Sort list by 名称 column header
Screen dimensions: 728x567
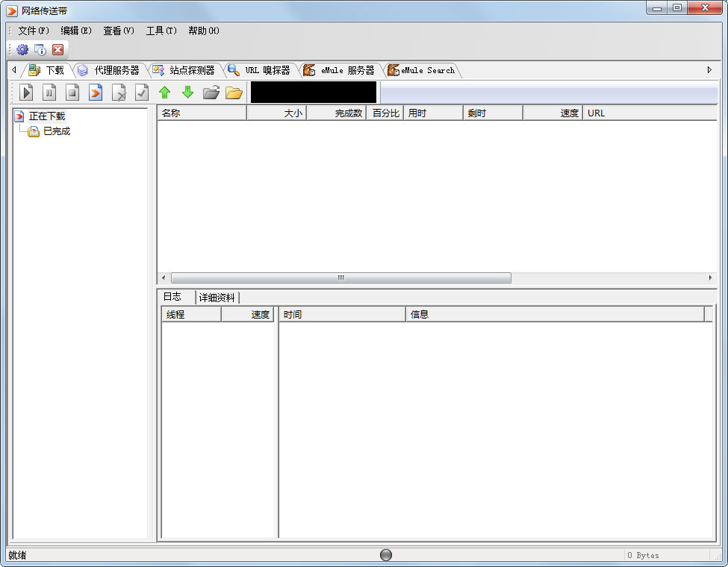(202, 113)
